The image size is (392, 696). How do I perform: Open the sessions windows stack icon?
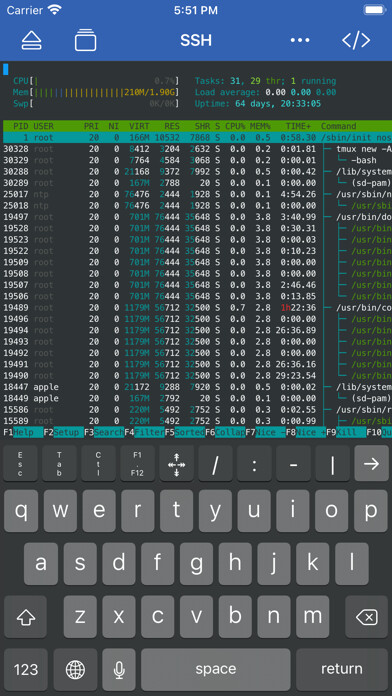click(x=85, y=40)
